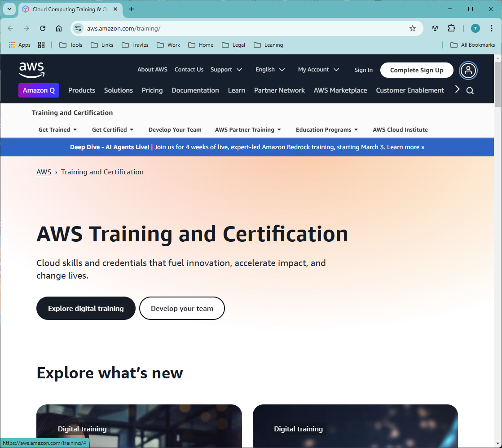
Task: Open About AWS link
Action: tap(152, 70)
